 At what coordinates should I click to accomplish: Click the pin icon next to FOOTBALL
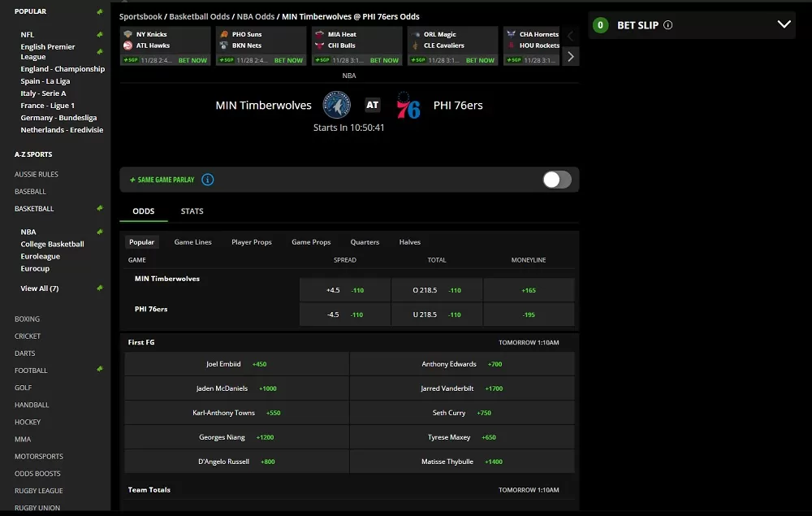99,369
